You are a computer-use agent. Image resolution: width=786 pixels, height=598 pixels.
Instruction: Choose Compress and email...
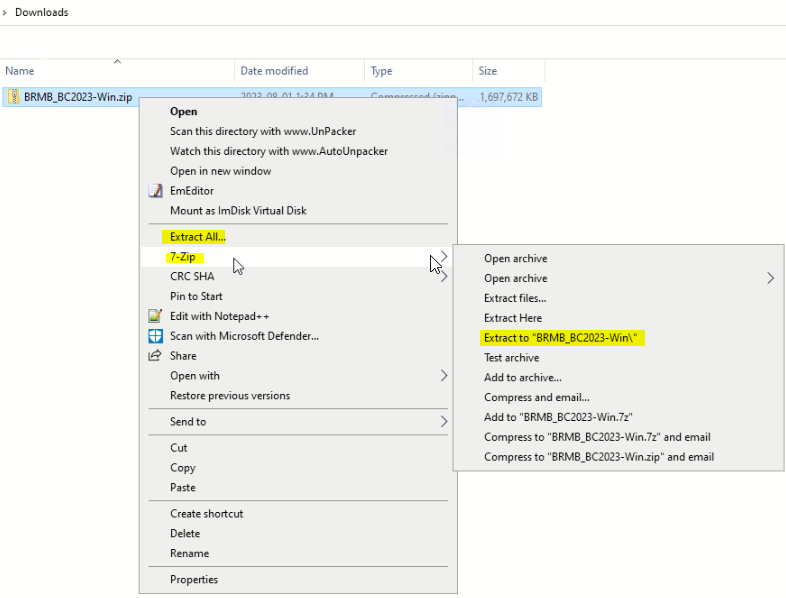tap(536, 397)
